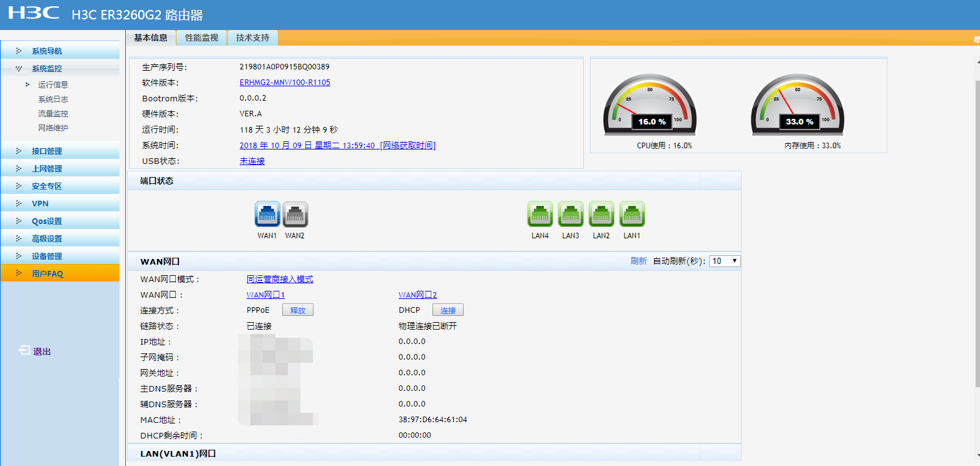
Task: Click the memory usage gauge
Action: [x=798, y=104]
